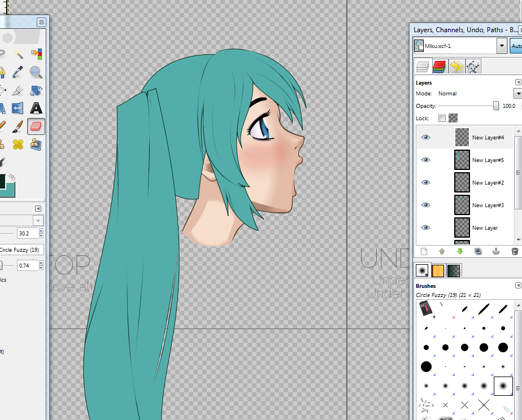Activate the Flip tool
Image resolution: width=522 pixels, height=420 pixels.
point(18,108)
